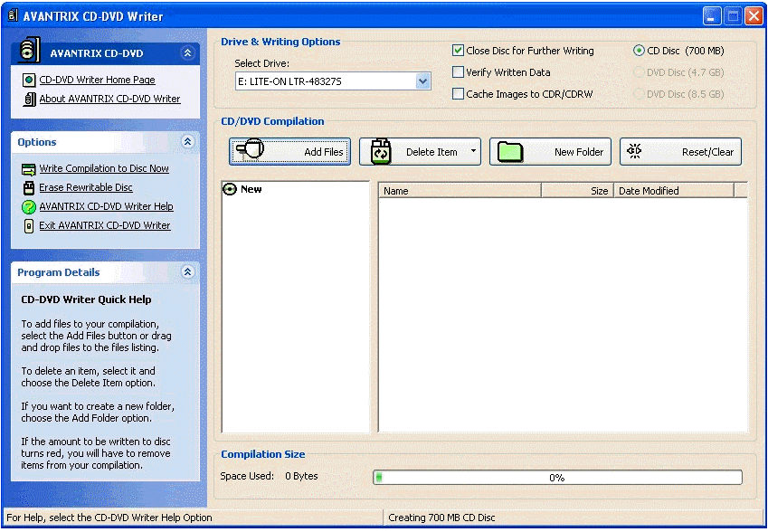Viewport: 768px width, 532px height.
Task: Collapse the Program Details panel
Action: (x=187, y=272)
